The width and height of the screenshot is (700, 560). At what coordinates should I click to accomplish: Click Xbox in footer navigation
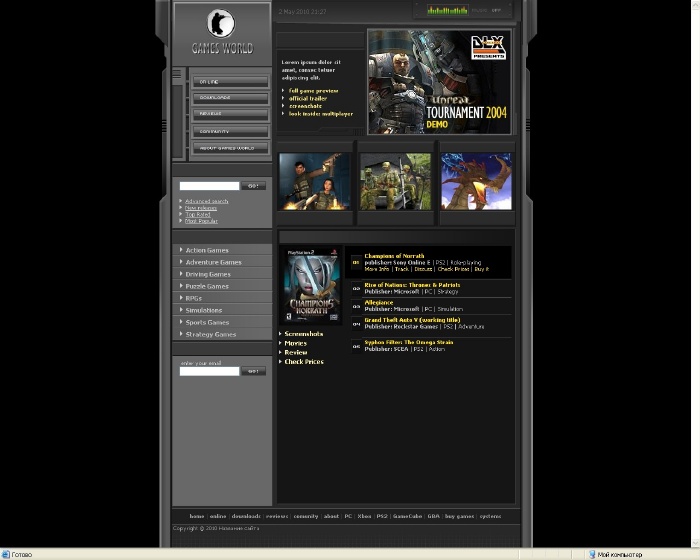[x=364, y=516]
